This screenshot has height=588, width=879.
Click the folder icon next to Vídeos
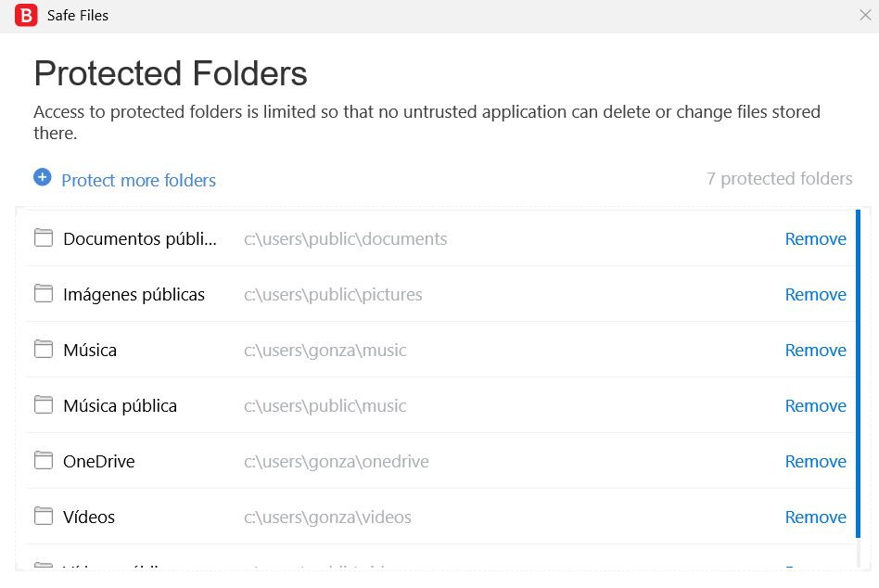click(x=43, y=516)
